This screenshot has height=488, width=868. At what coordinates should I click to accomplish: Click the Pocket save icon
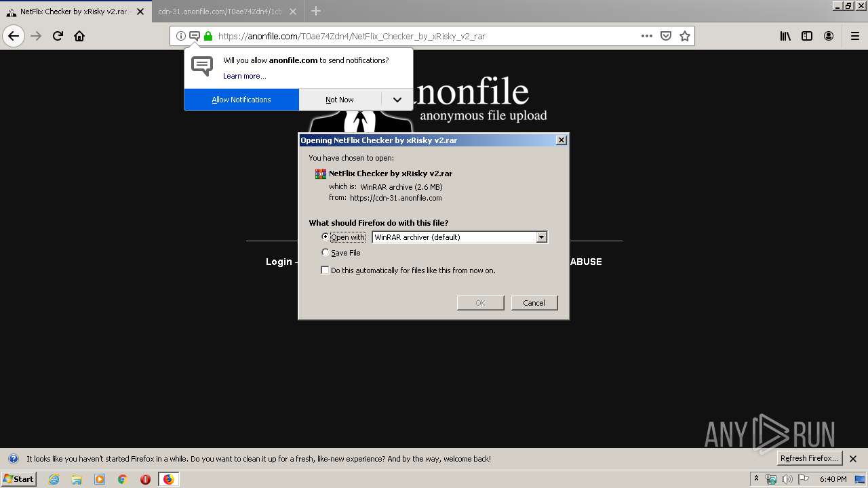pos(666,36)
